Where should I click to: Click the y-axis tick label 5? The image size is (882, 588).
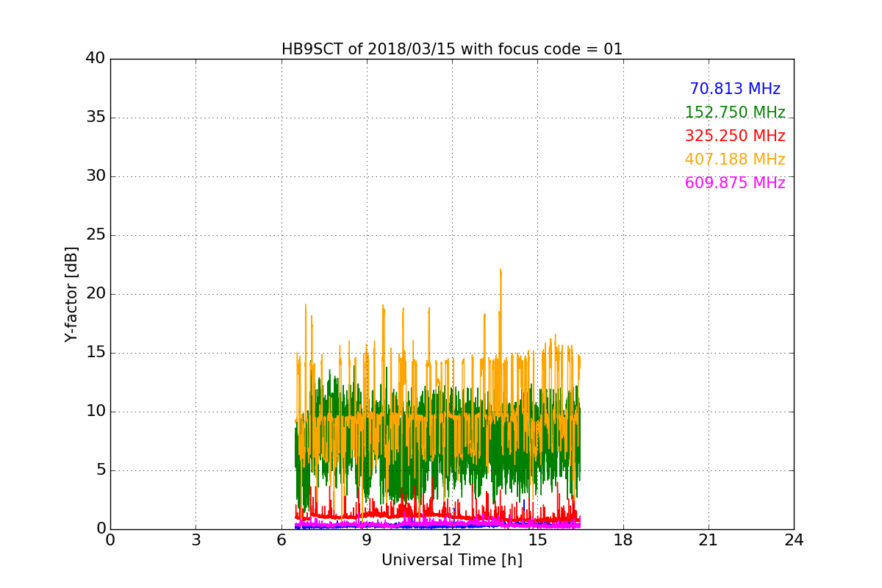tap(100, 470)
